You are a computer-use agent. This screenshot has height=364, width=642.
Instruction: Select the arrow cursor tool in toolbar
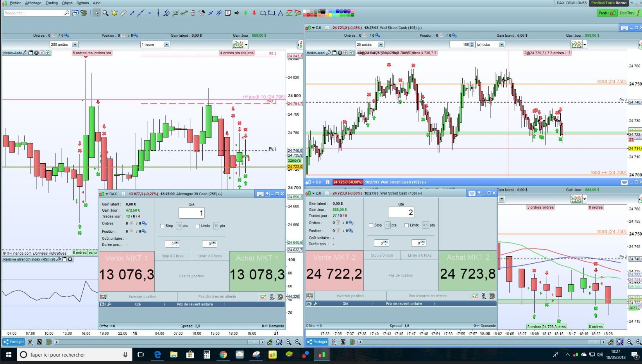pos(97,13)
